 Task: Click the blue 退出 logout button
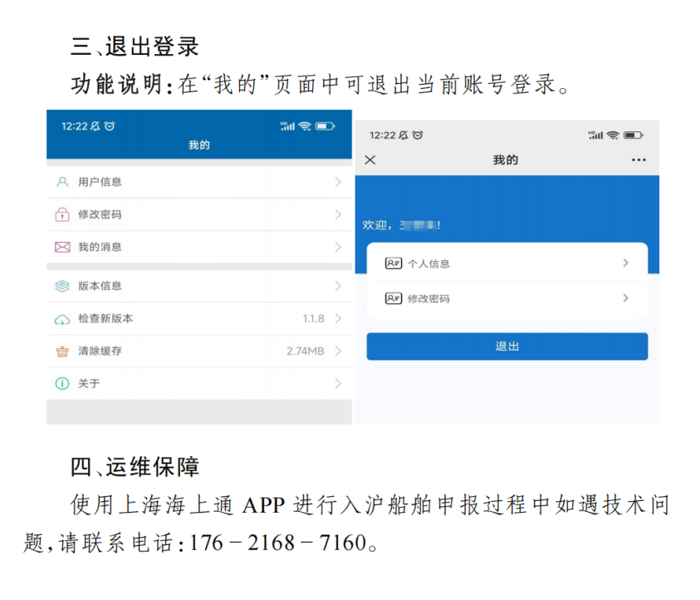507,347
